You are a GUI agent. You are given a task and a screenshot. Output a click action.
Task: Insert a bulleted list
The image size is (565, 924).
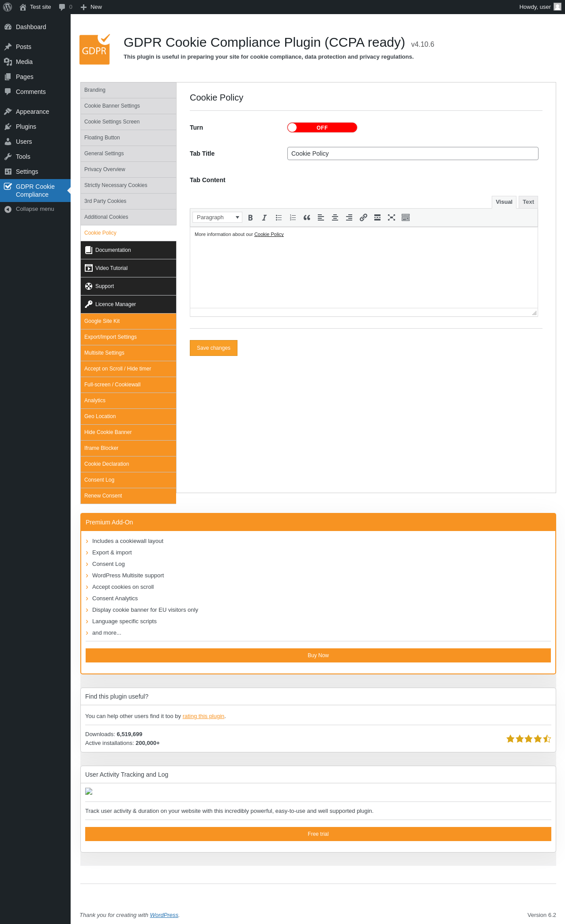pyautogui.click(x=279, y=217)
